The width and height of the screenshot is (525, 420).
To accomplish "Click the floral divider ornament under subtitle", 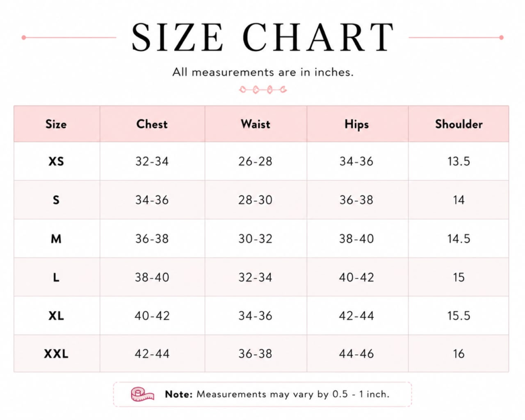I will tap(263, 89).
